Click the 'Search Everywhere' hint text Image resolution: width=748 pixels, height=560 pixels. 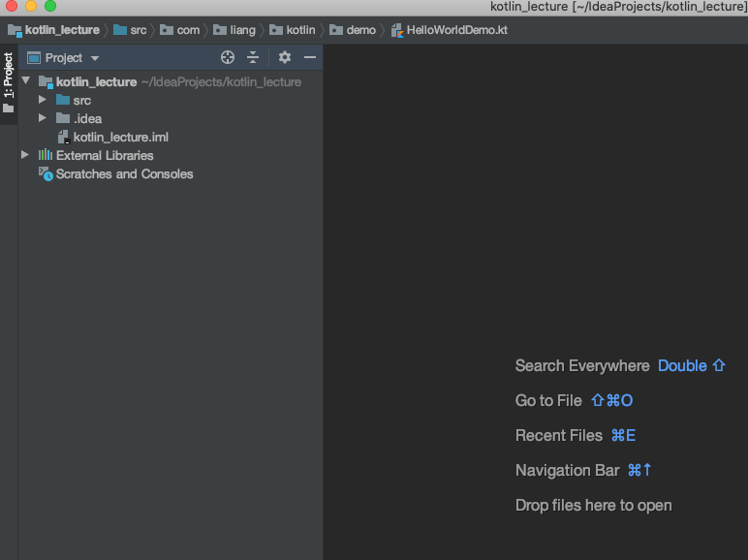pos(582,366)
